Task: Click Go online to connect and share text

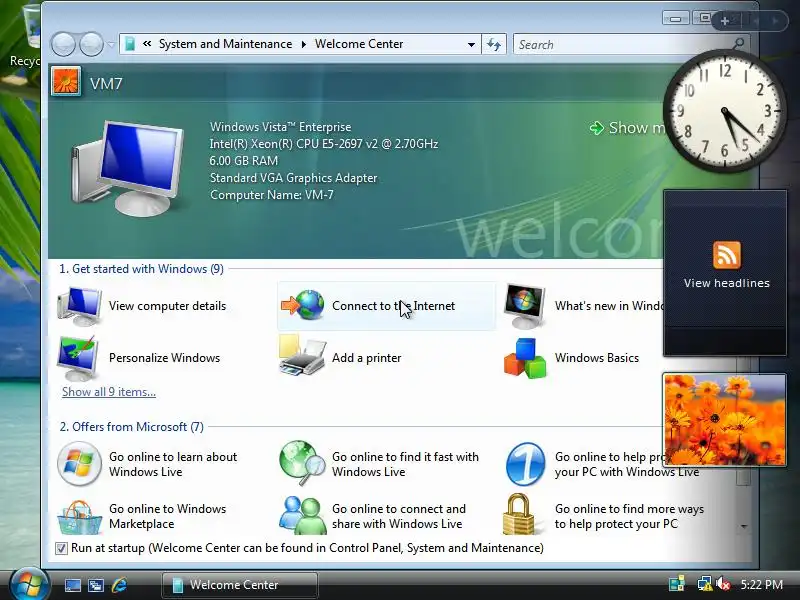Action: click(x=398, y=516)
